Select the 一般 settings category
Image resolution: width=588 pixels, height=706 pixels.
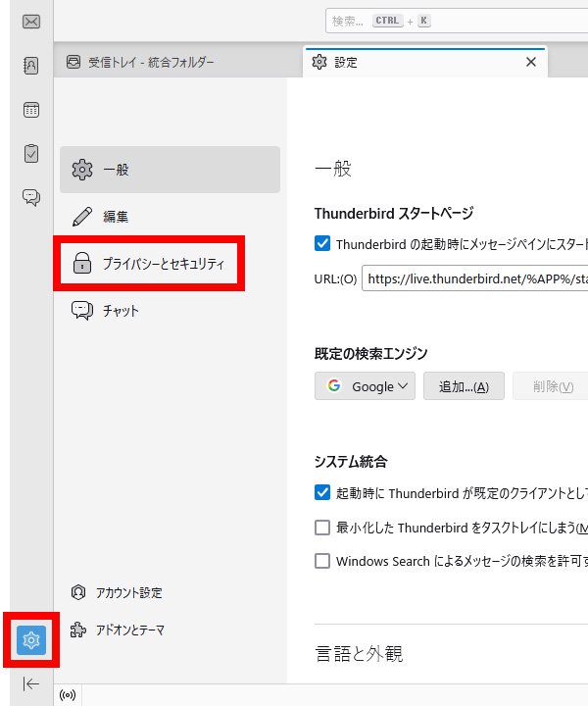(x=171, y=170)
